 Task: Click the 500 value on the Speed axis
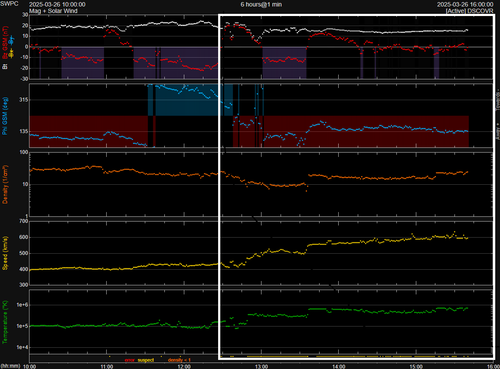coord(24,253)
